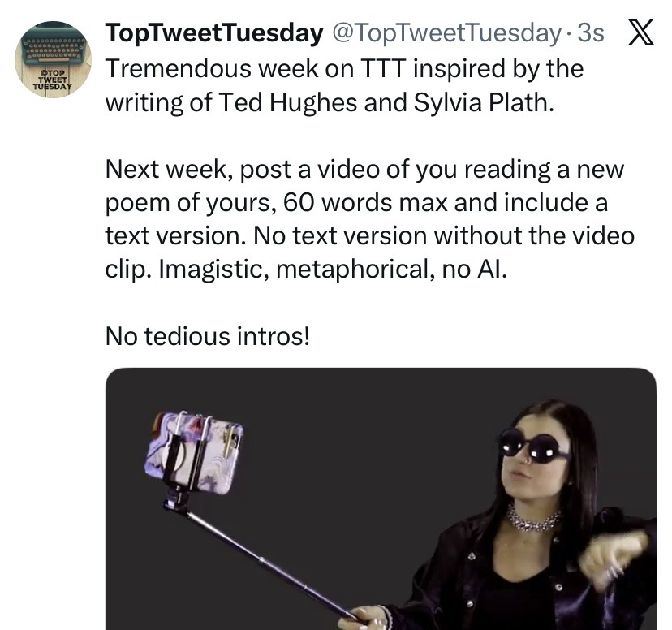Open the tweet via the 3s timestamp
This screenshot has height=630, width=672.
589,33
